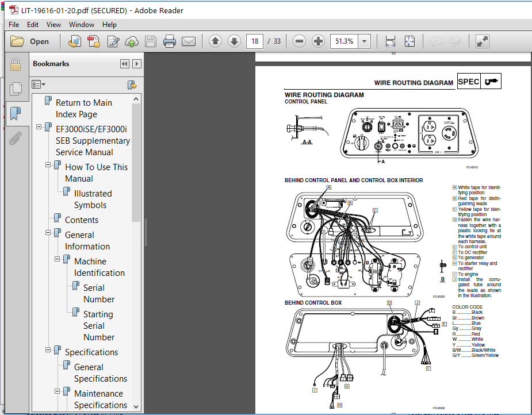Collapse the How To Use This Manual bookmark

click(48, 165)
